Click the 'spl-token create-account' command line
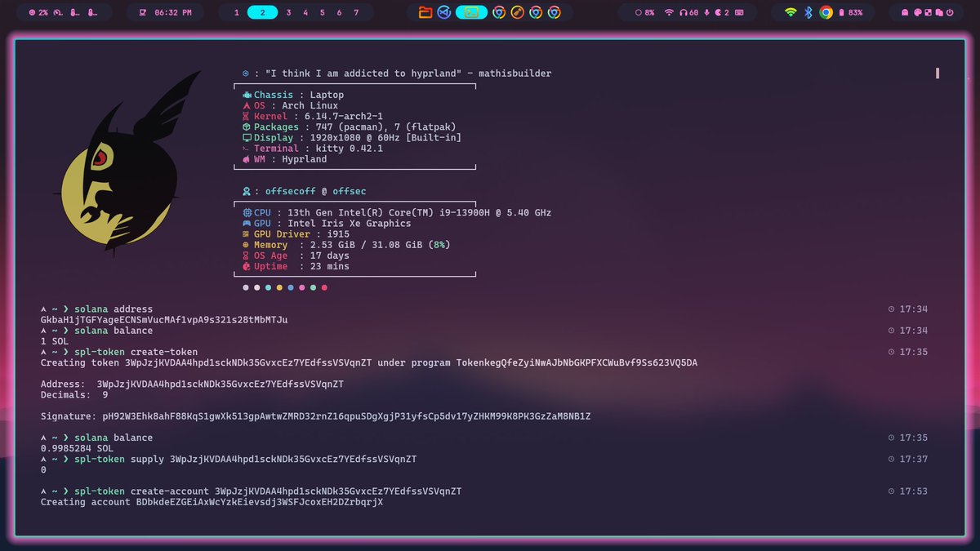Screen dimensions: 980x551 (x=268, y=491)
